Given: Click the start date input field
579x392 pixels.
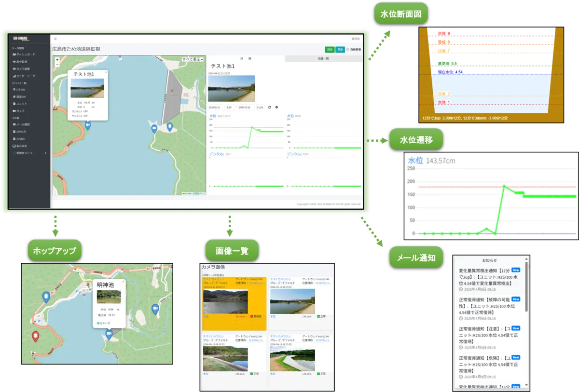Looking at the screenshot, I should (215, 107).
